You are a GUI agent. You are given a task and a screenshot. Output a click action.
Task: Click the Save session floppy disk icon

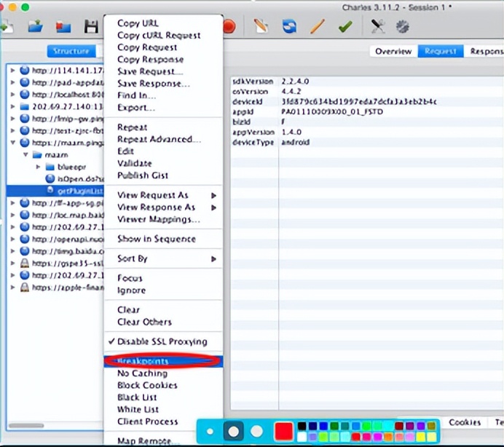tap(91, 27)
